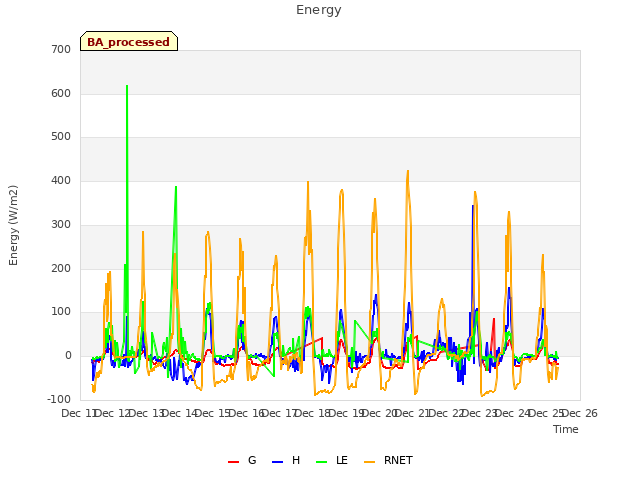Click the blue H legend color marker
This screenshot has height=480, width=640.
[x=277, y=462]
